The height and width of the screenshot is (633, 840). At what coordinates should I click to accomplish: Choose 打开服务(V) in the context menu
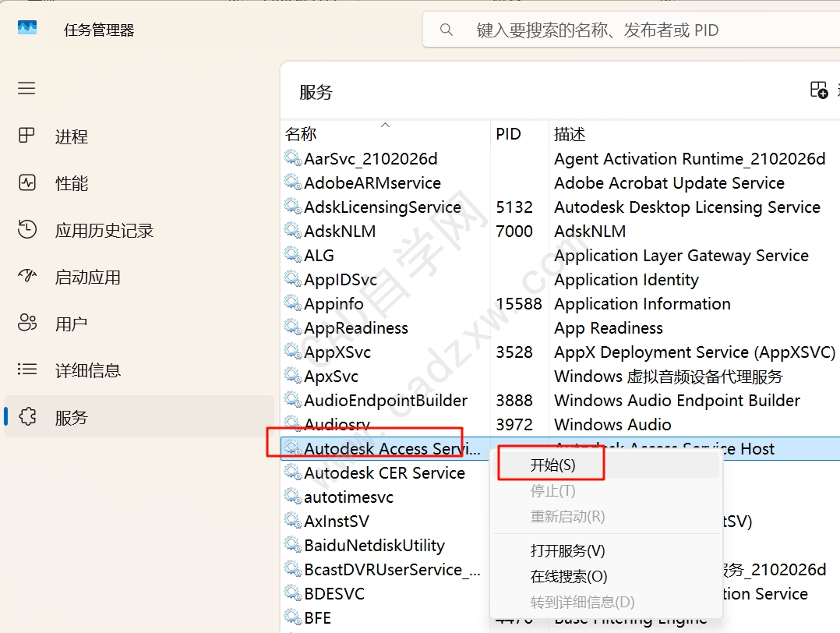coord(606,550)
